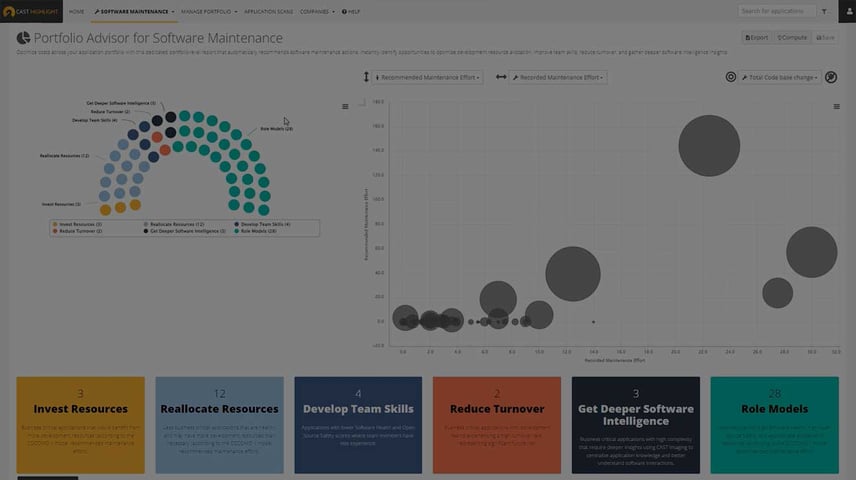Screen dimensions: 856x480
Task: Go to the Home menu item
Action: (76, 11)
